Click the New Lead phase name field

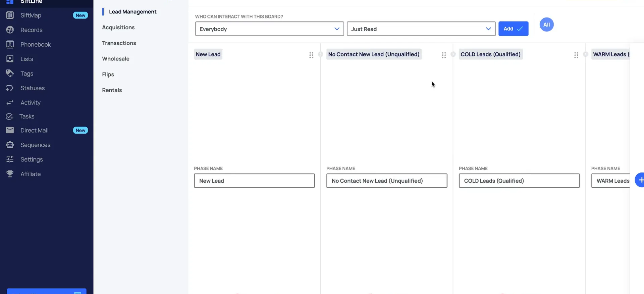click(x=254, y=181)
